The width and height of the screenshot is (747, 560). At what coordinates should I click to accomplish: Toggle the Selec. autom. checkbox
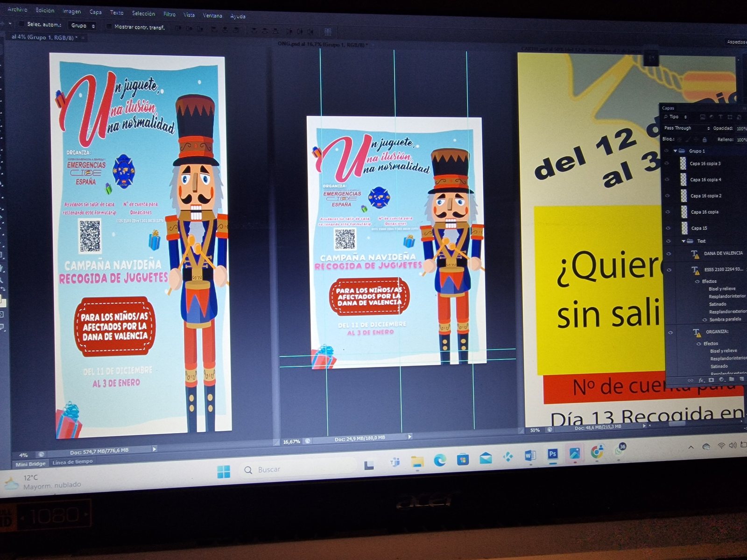click(21, 24)
